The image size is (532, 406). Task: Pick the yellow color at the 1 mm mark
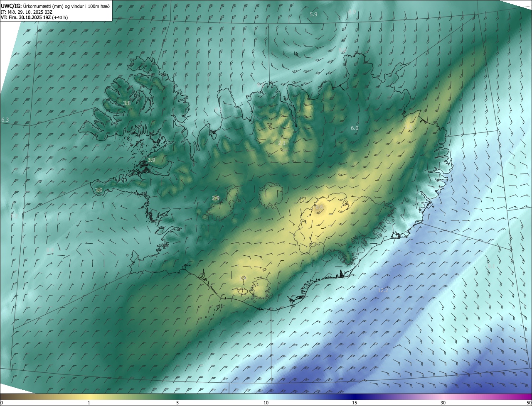89,396
